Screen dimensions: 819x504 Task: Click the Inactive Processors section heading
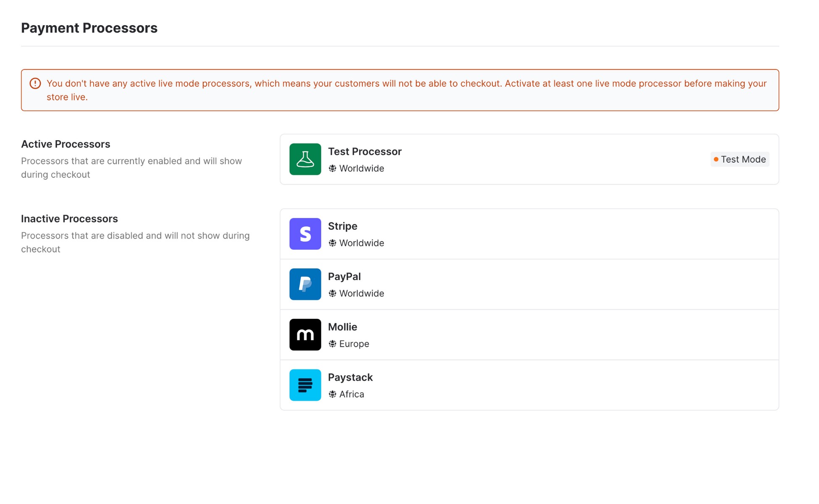point(69,219)
